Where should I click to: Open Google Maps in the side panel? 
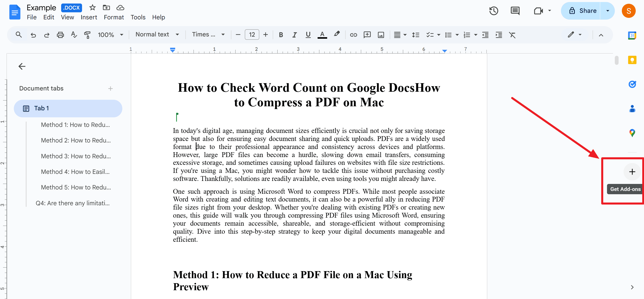pos(632,133)
